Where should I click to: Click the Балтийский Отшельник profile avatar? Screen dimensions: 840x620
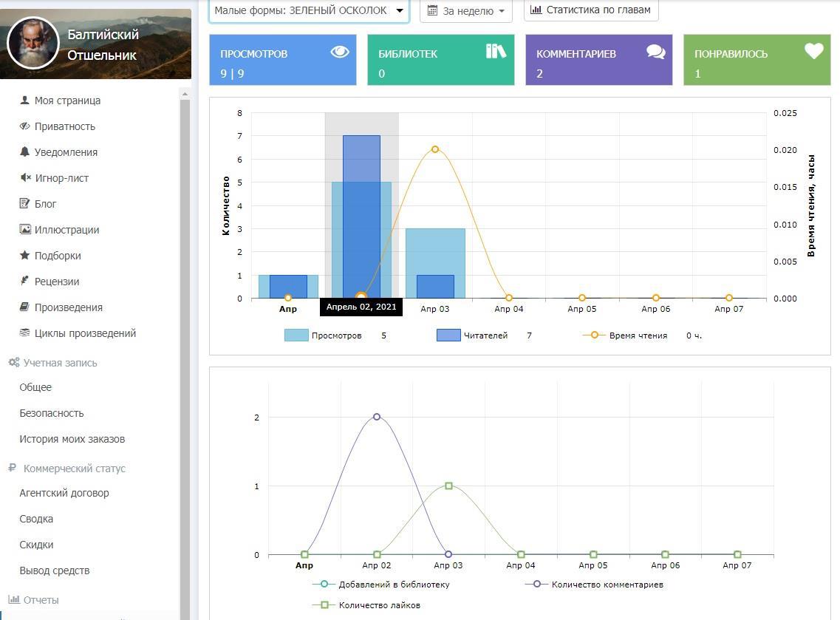tap(33, 44)
